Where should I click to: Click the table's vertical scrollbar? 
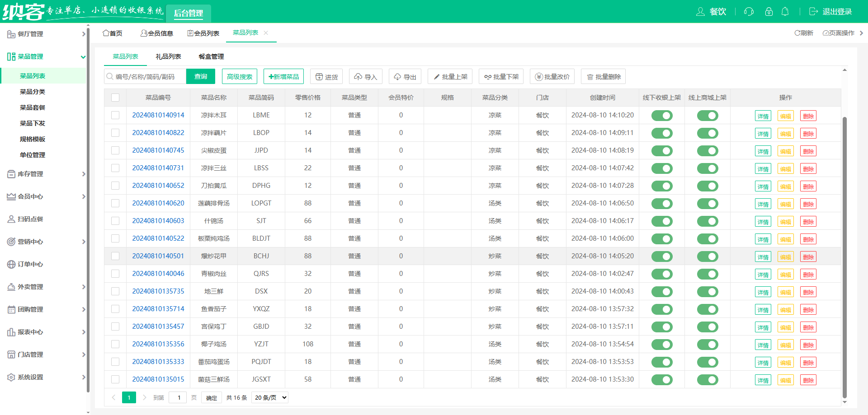click(x=844, y=257)
